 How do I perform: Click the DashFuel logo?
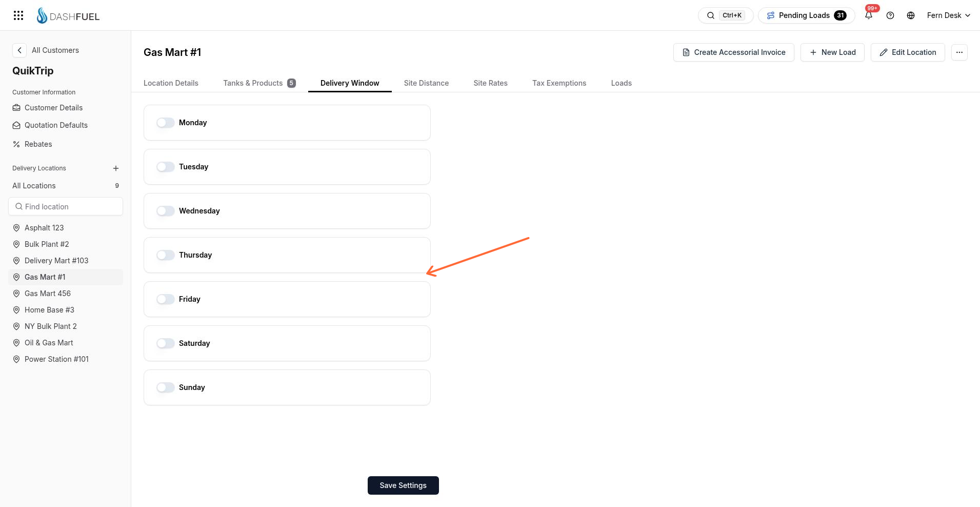(x=68, y=16)
